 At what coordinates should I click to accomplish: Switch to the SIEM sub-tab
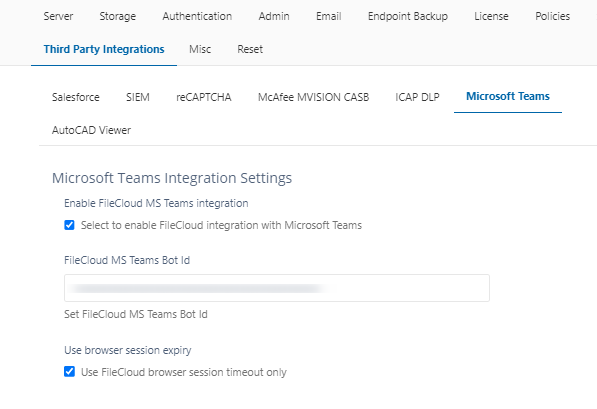pyautogui.click(x=138, y=97)
